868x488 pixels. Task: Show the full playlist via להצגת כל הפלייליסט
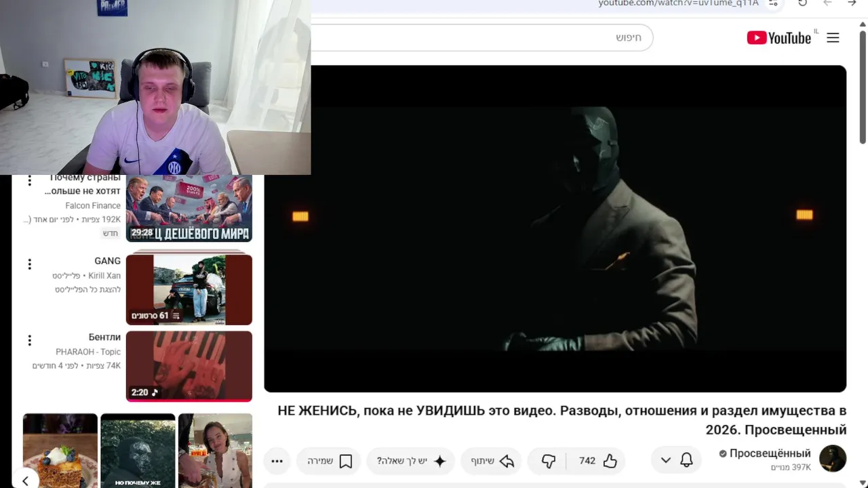pyautogui.click(x=87, y=289)
